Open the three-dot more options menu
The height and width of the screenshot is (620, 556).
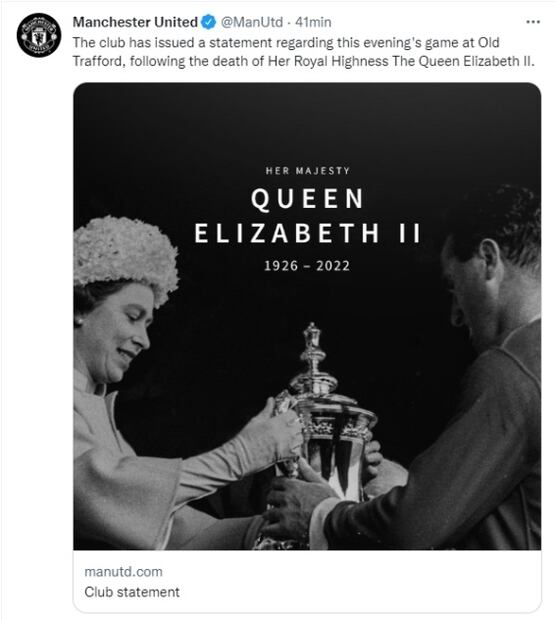[x=533, y=22]
